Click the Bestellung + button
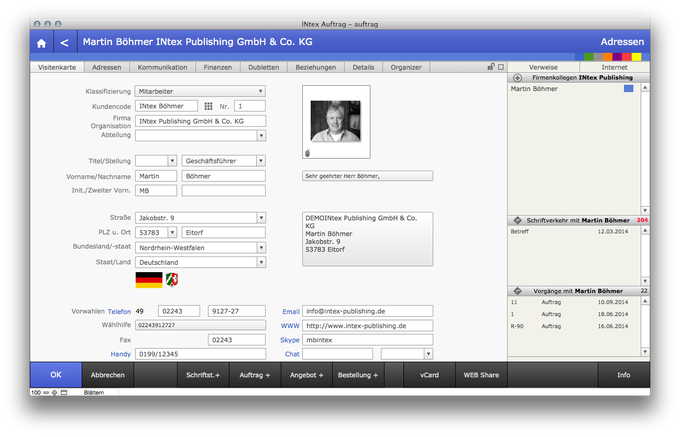 point(358,375)
